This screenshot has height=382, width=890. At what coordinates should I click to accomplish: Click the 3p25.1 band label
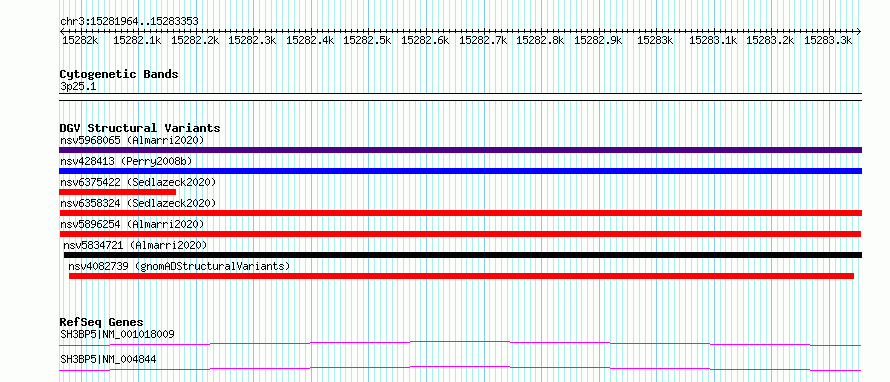pos(78,86)
